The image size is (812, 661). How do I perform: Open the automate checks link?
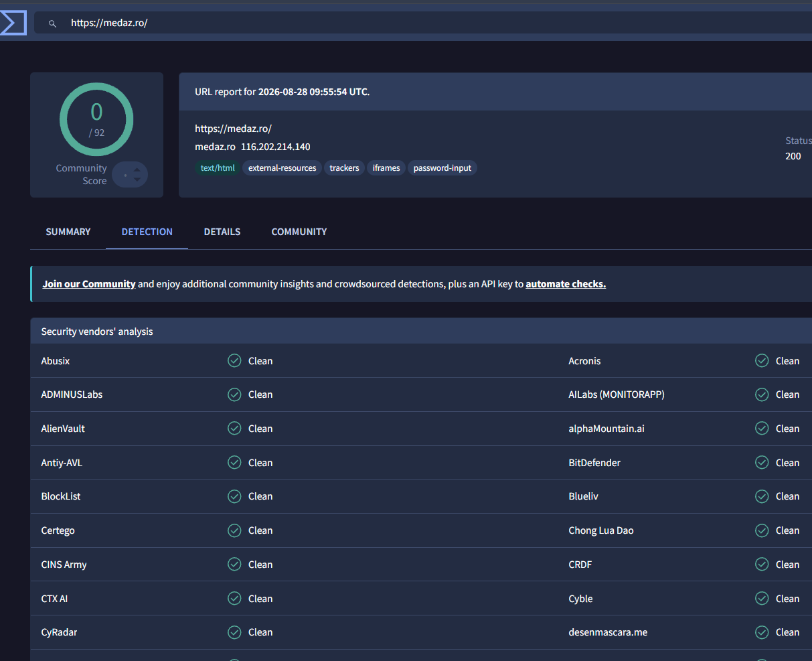point(566,284)
